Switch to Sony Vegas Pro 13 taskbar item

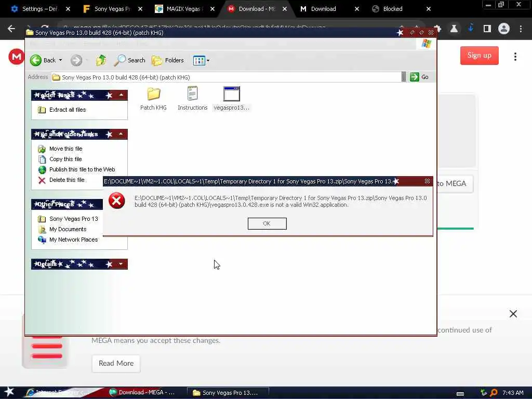click(229, 393)
